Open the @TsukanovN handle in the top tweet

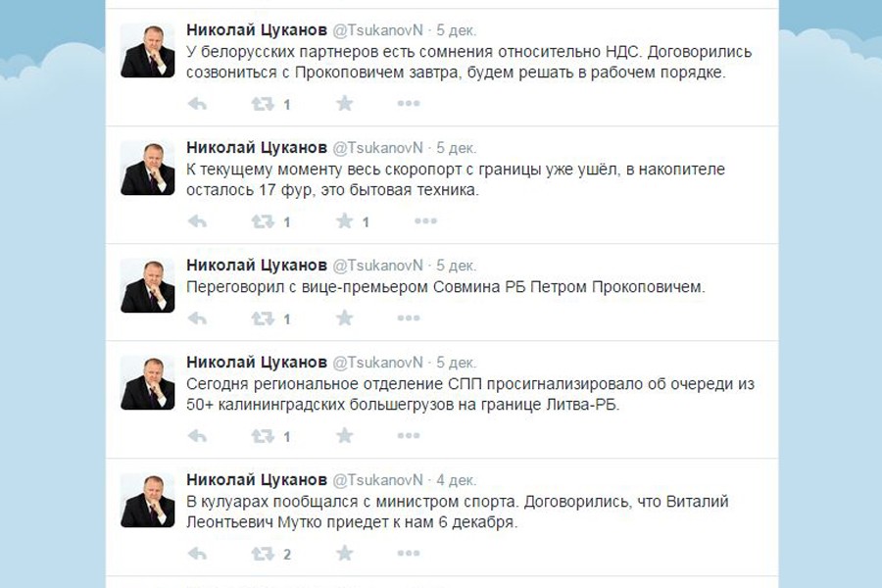point(378,30)
